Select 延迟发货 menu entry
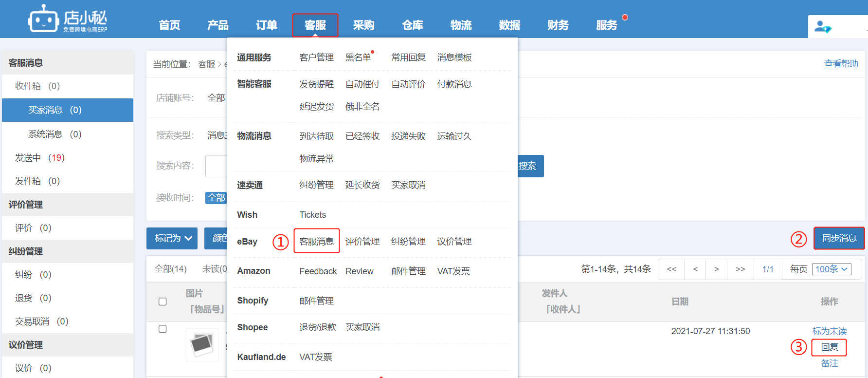The height and width of the screenshot is (378, 868). 316,107
